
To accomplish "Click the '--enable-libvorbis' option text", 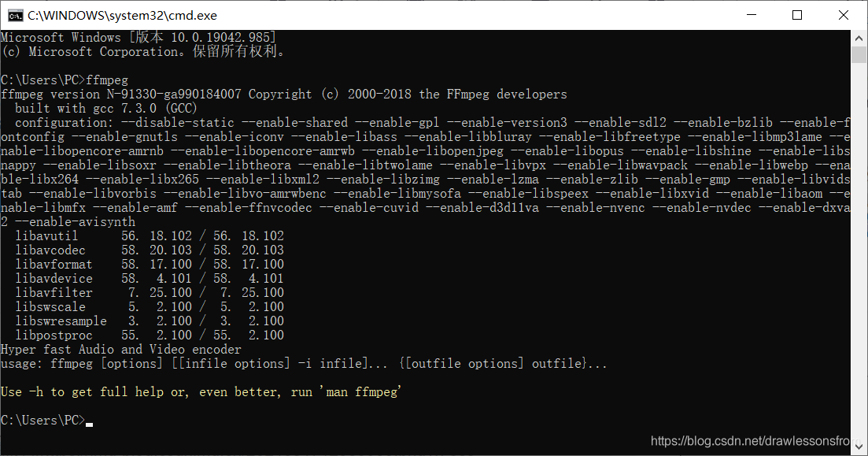I will click(93, 194).
